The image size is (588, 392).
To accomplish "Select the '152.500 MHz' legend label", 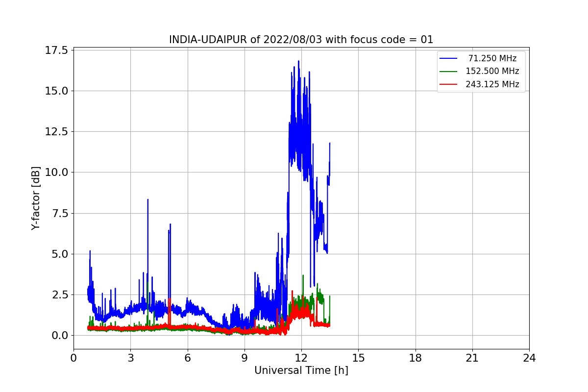I will click(492, 71).
